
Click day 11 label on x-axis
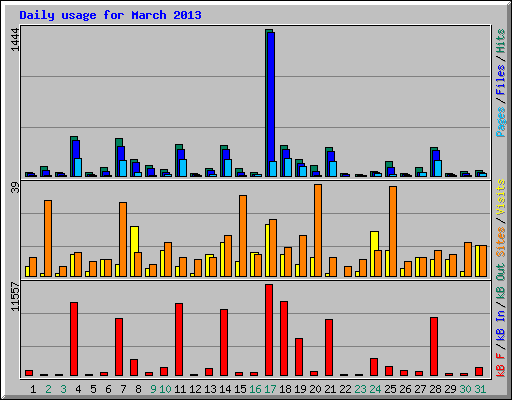(180, 389)
